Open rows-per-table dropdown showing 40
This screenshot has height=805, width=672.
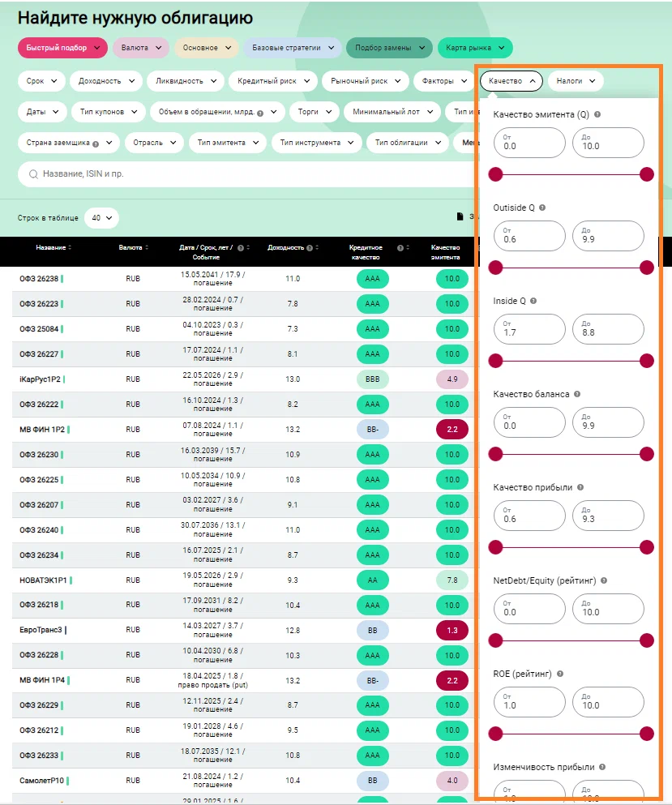coord(101,218)
